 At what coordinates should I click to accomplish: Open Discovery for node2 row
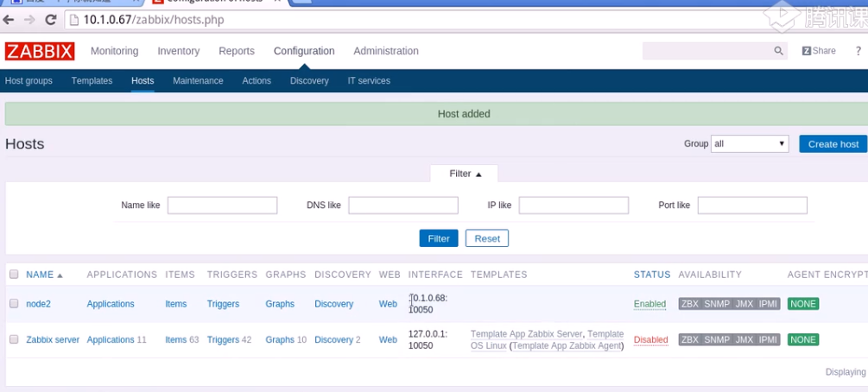pos(333,304)
